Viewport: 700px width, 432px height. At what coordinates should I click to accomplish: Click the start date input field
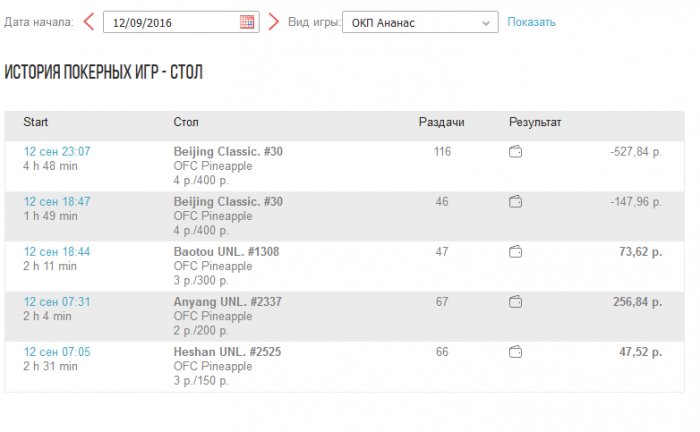(x=172, y=22)
